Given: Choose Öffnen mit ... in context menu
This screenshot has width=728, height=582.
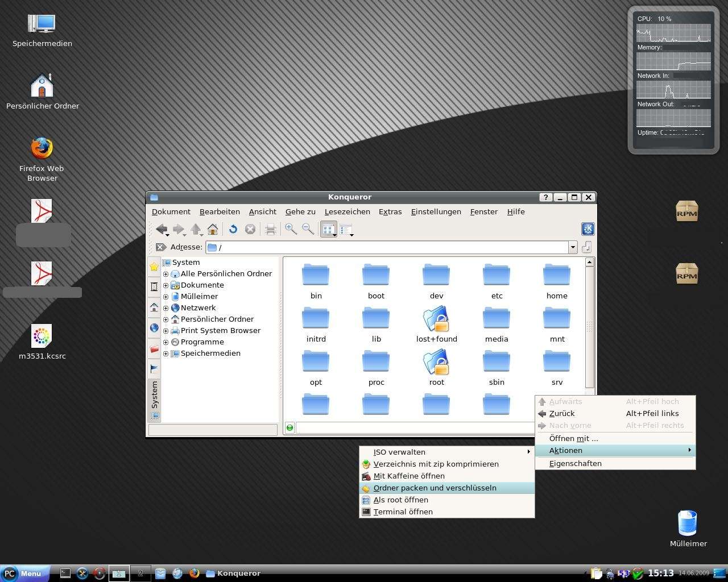Looking at the screenshot, I should pos(615,439).
